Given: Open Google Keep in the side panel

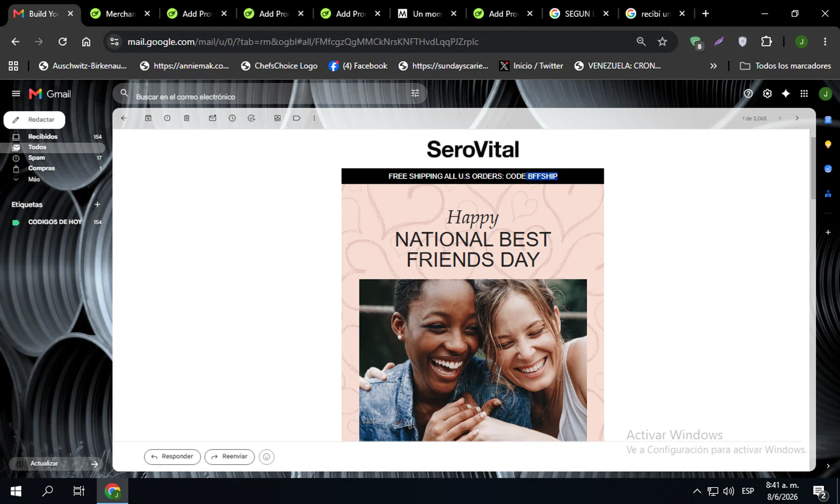Looking at the screenshot, I should click(x=828, y=144).
